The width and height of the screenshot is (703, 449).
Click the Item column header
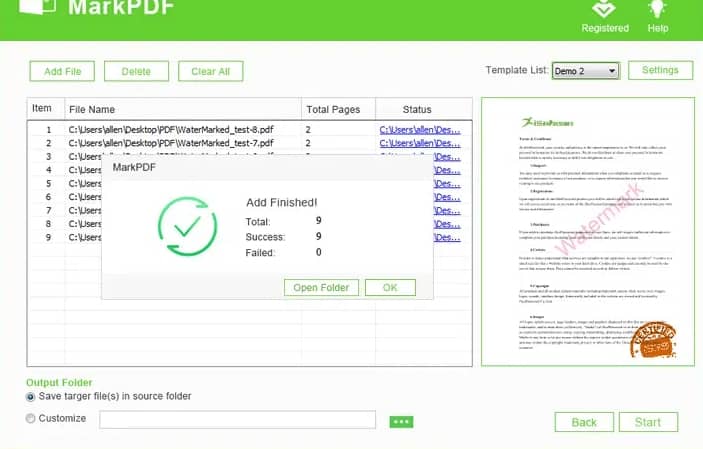click(46, 109)
